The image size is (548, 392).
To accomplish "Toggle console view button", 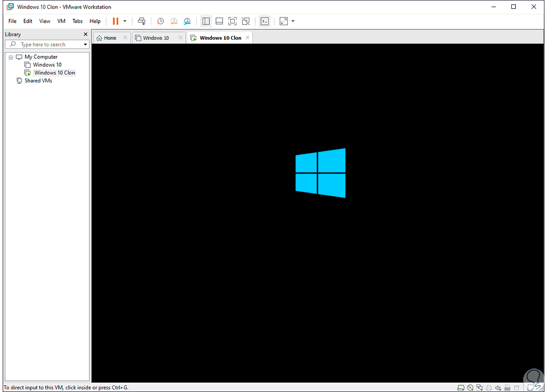I will click(265, 21).
